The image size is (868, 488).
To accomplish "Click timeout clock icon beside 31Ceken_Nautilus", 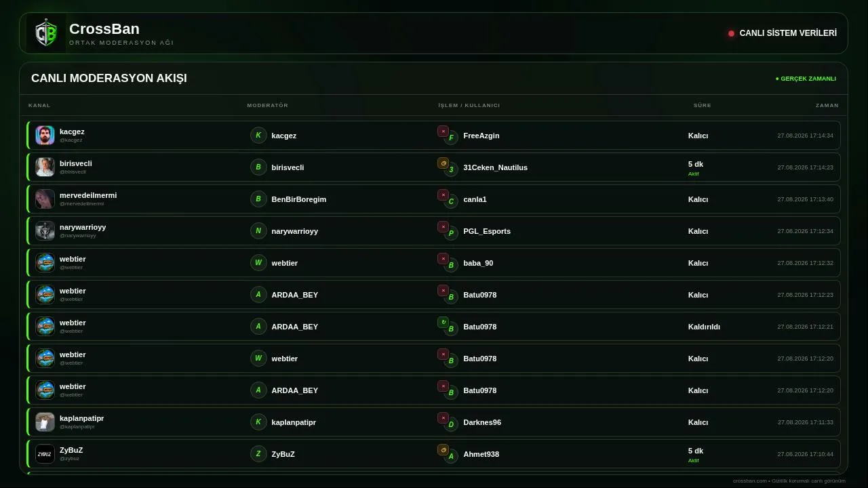I will (x=443, y=163).
